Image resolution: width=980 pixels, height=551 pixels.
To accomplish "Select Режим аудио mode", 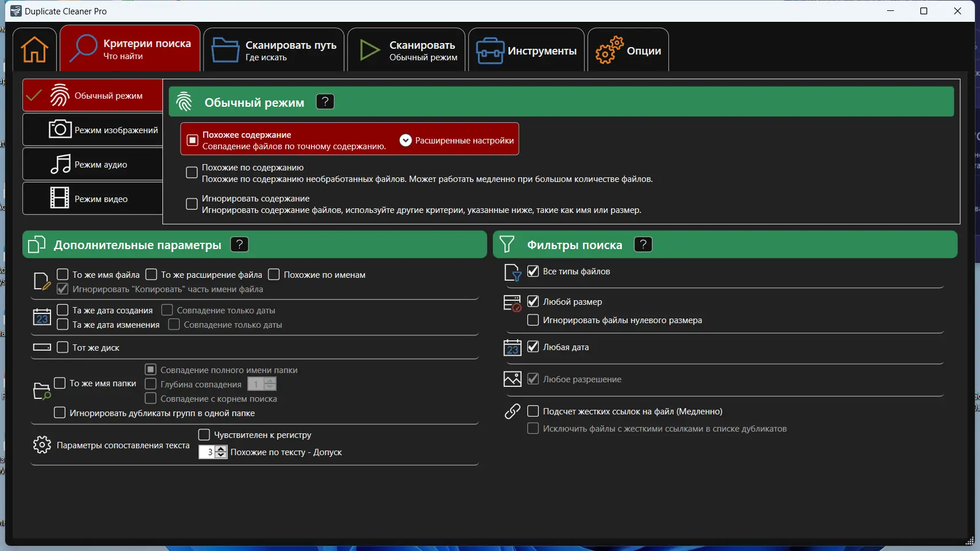I will point(93,164).
